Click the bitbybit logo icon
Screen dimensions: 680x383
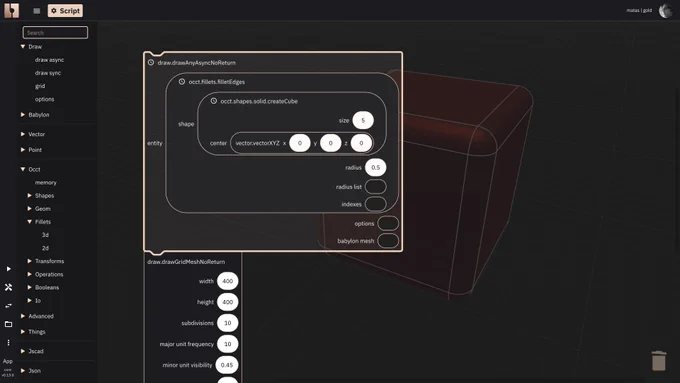point(11,10)
